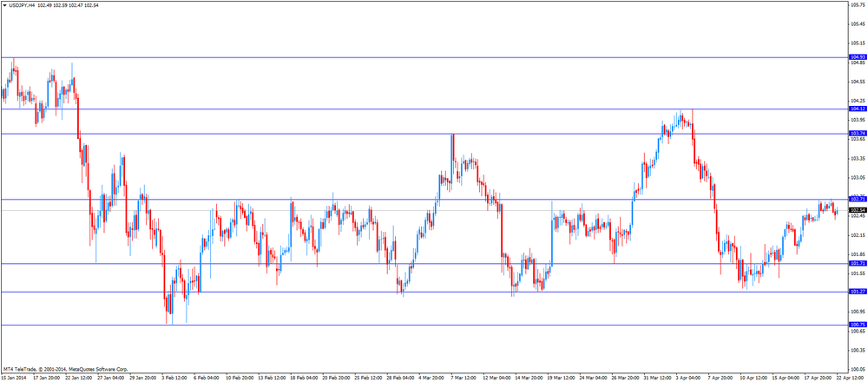Click the 105.75 price scale value
Viewport: 868px width, 382px height.
(858, 4)
